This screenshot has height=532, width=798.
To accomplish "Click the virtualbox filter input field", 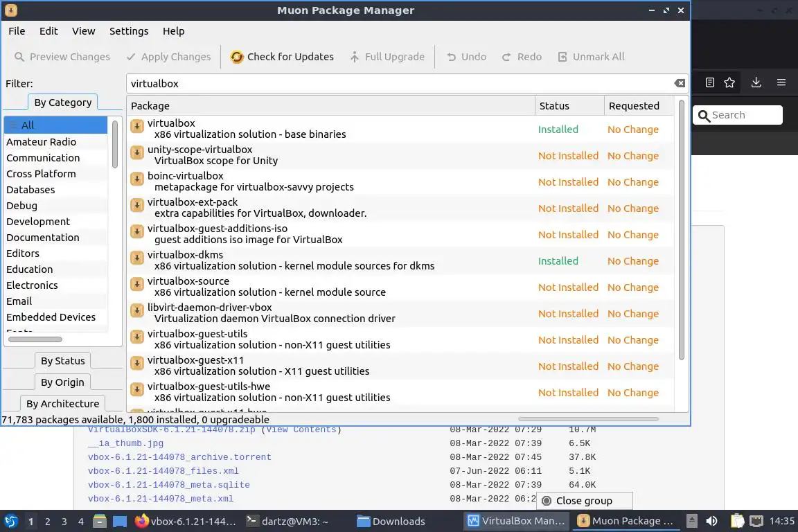I will pyautogui.click(x=400, y=84).
